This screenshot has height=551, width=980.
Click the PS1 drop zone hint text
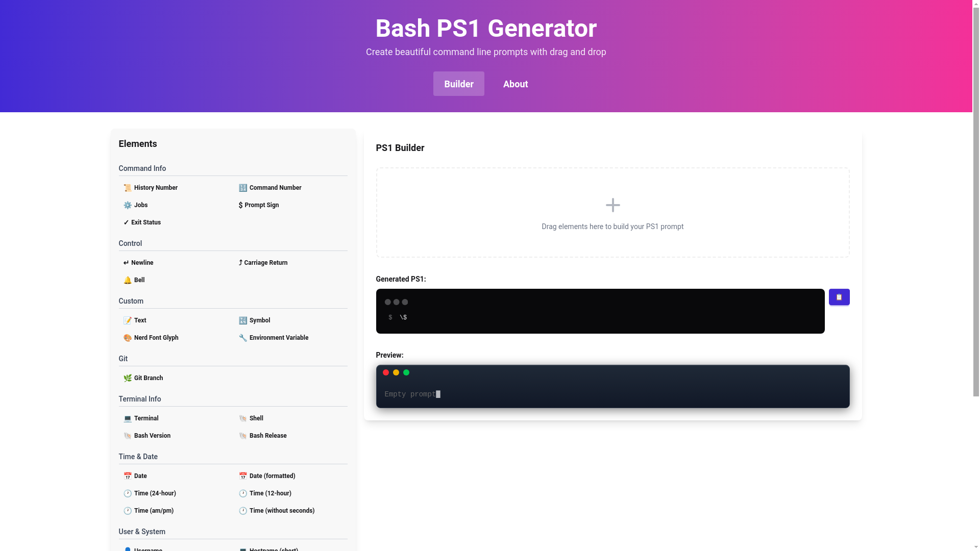click(612, 227)
